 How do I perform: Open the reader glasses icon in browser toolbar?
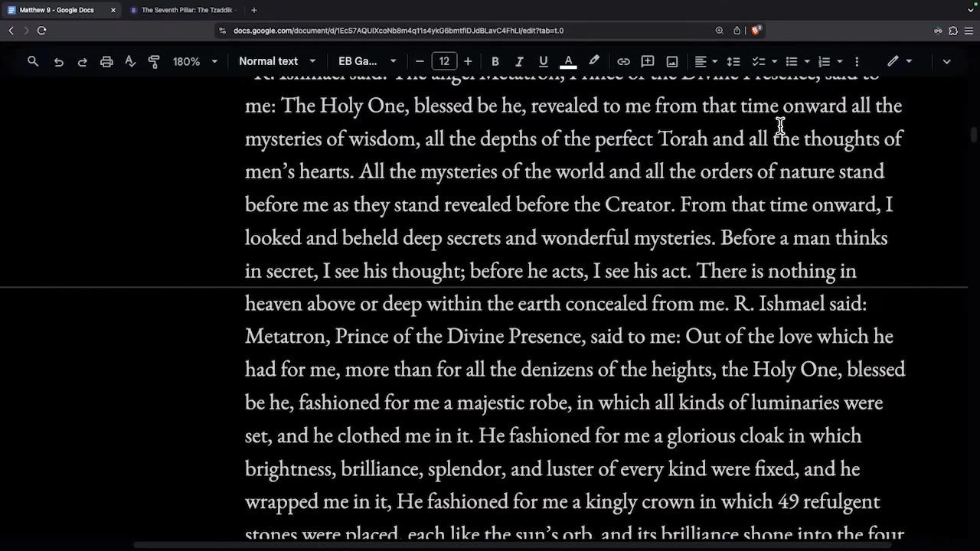pos(938,31)
